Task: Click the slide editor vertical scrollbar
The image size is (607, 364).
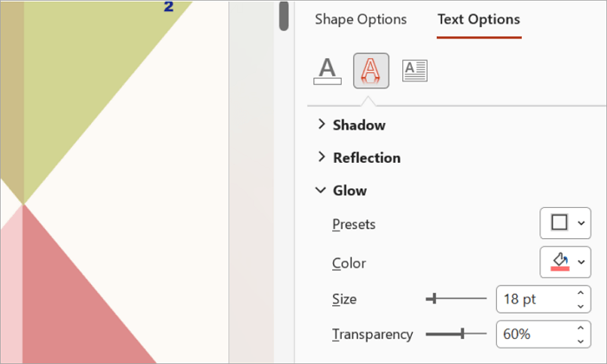Action: (x=284, y=17)
